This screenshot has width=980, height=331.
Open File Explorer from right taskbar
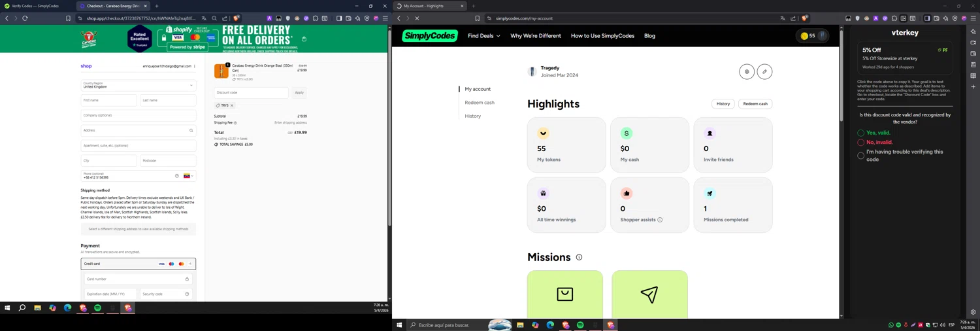(x=520, y=325)
